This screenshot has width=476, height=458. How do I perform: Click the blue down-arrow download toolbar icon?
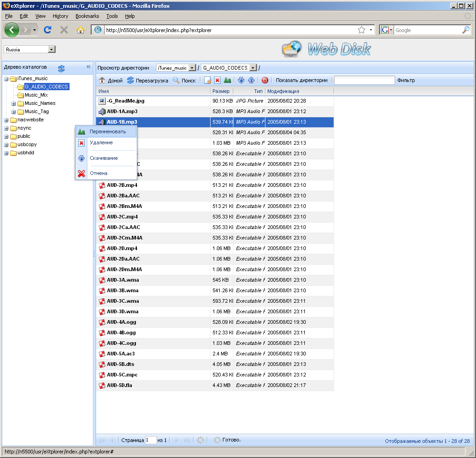[241, 80]
